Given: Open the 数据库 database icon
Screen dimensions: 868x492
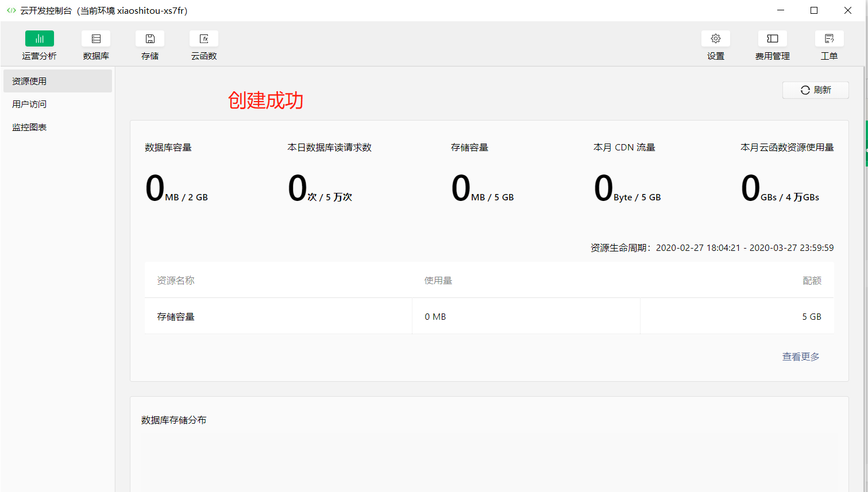Looking at the screenshot, I should pos(96,38).
